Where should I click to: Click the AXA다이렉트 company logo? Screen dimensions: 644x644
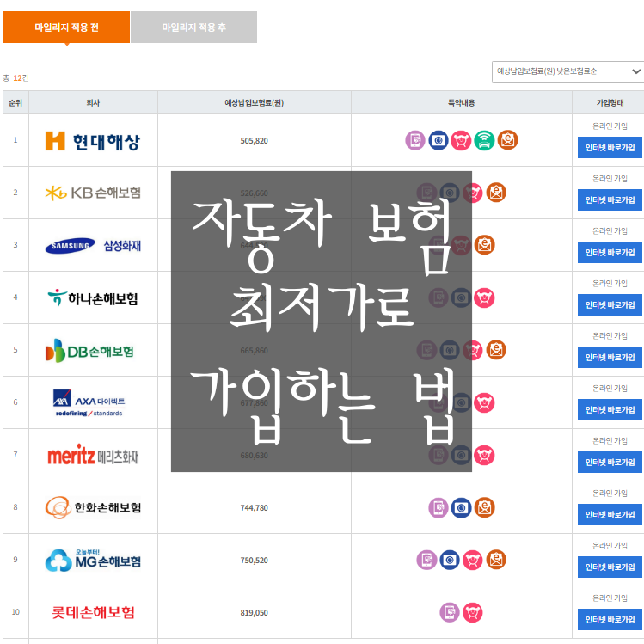(89, 403)
